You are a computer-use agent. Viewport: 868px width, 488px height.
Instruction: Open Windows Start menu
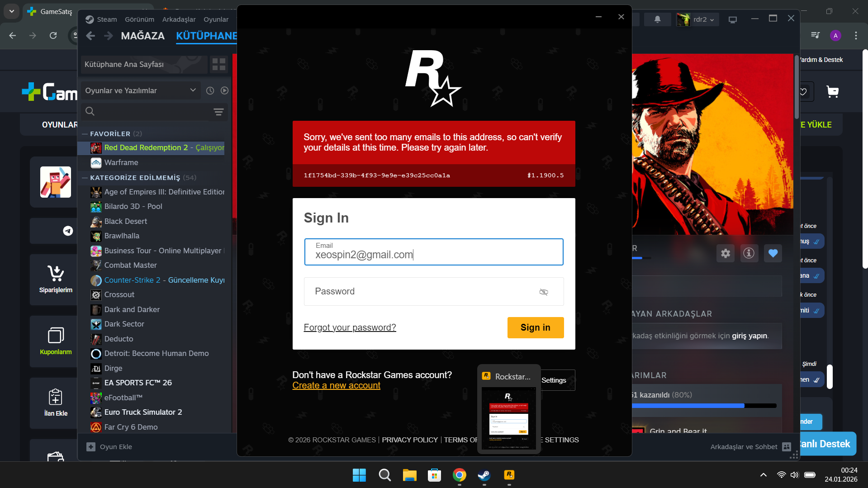(x=359, y=475)
